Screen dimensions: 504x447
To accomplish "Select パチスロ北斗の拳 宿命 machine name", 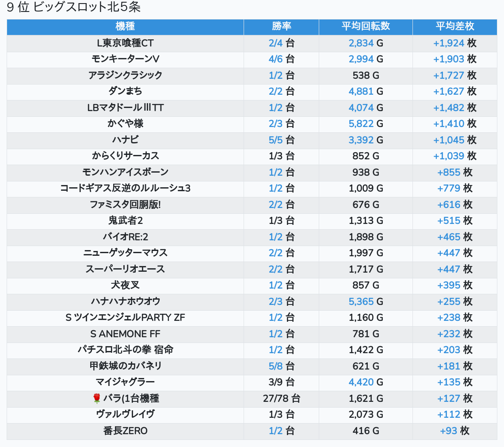I will click(x=126, y=350).
